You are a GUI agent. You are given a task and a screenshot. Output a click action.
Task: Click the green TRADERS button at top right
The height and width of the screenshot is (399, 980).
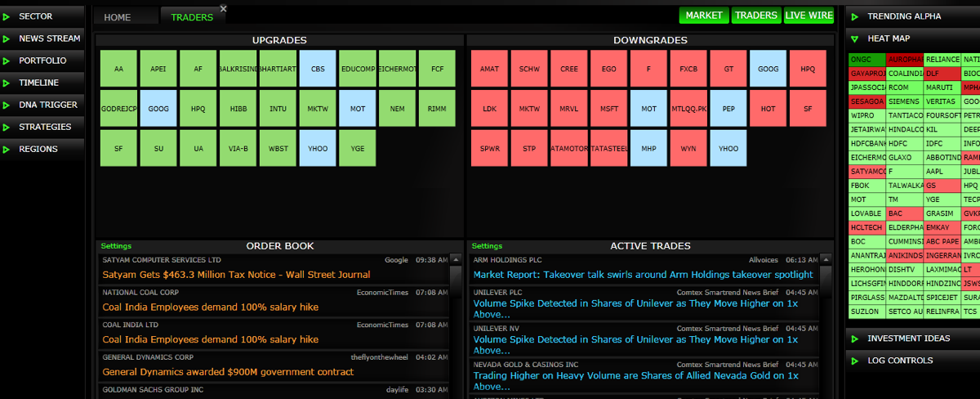(755, 16)
